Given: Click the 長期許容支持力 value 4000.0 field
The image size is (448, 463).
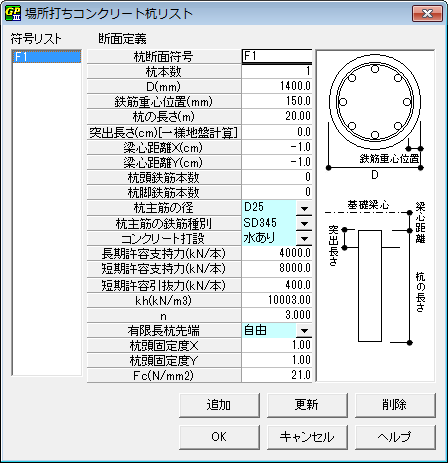Looking at the screenshot, I should 277,253.
